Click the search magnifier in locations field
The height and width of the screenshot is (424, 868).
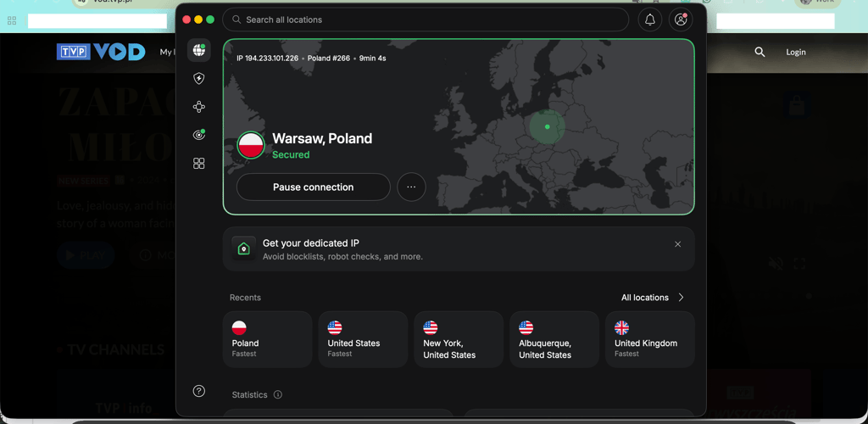(x=236, y=20)
